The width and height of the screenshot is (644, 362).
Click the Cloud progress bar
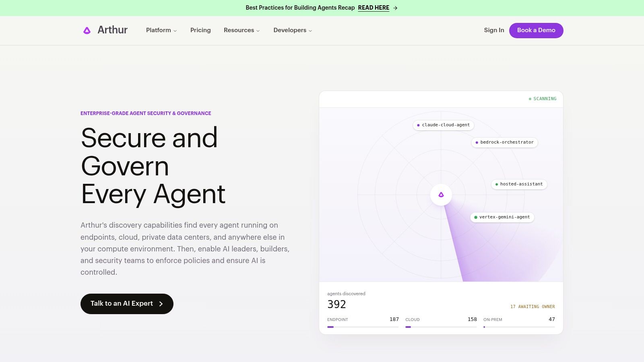tap(441, 327)
